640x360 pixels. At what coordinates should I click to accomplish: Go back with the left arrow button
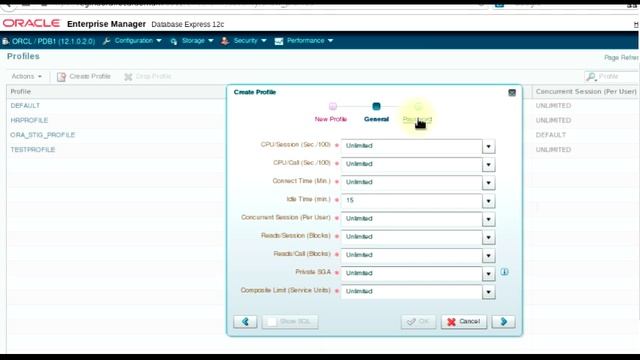click(x=245, y=322)
